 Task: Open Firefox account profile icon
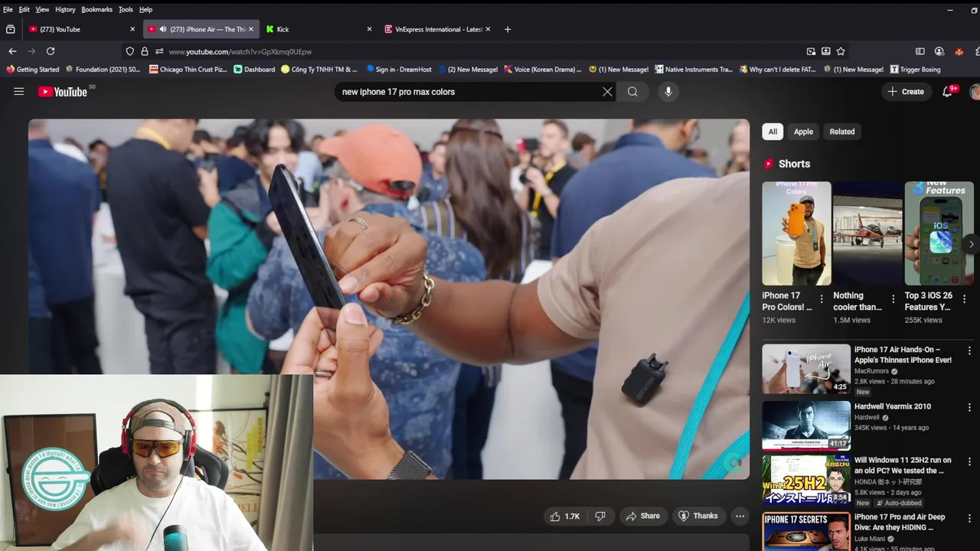click(939, 51)
